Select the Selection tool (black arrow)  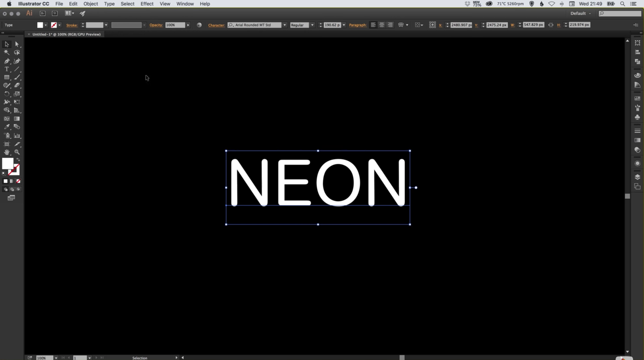click(x=7, y=44)
